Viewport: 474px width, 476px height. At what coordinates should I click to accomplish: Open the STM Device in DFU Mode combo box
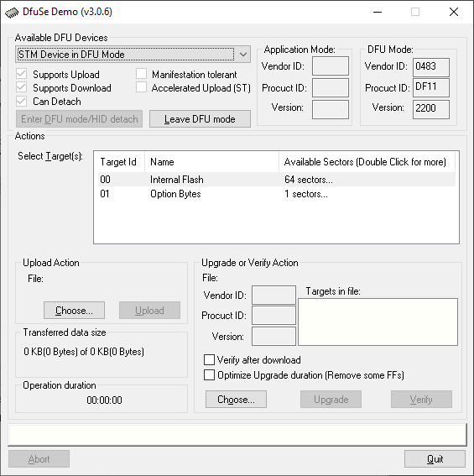point(133,55)
